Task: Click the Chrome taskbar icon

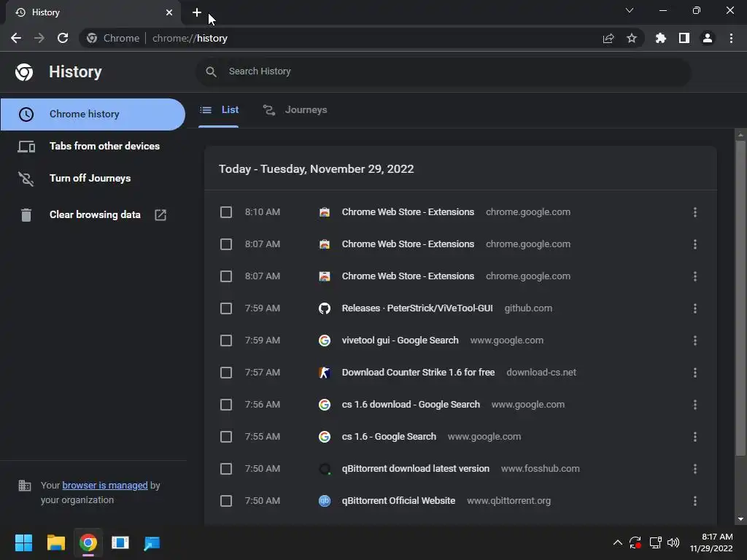Action: [88, 542]
